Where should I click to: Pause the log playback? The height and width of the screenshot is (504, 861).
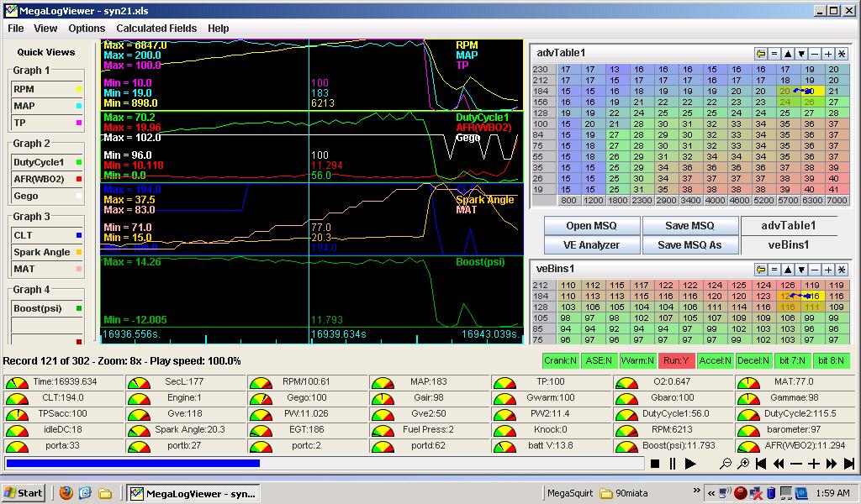click(x=673, y=464)
